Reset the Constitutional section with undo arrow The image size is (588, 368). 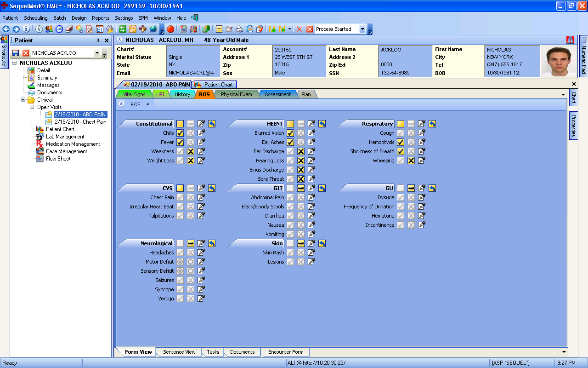(211, 124)
